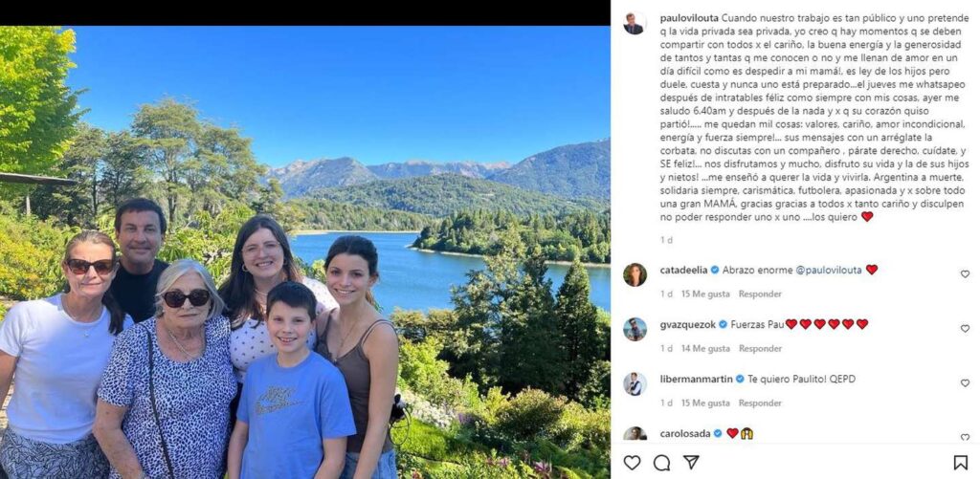Open the carolosada username link

pyautogui.click(x=684, y=433)
